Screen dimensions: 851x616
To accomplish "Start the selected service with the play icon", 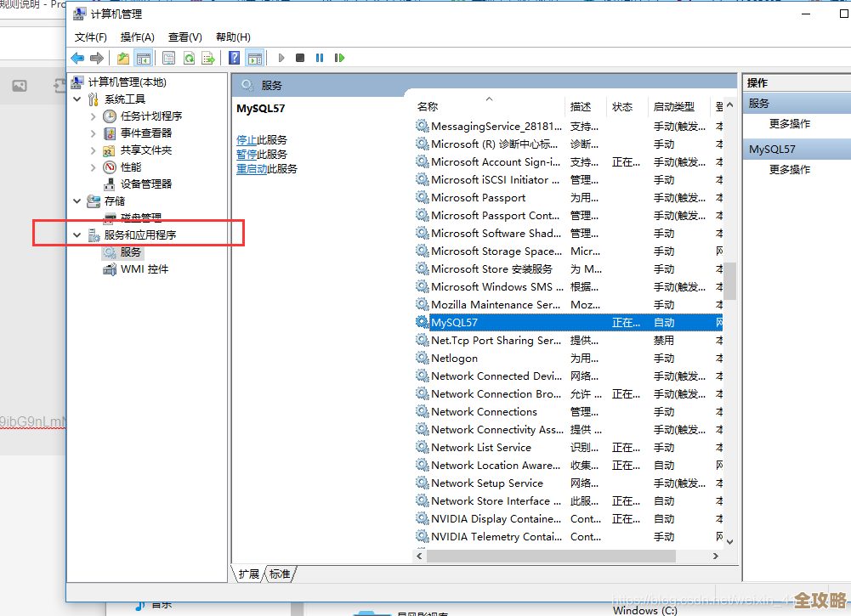I will click(281, 57).
